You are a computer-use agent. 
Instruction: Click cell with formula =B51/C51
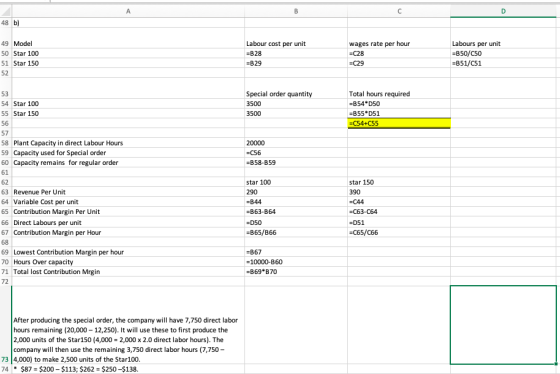[x=503, y=63]
